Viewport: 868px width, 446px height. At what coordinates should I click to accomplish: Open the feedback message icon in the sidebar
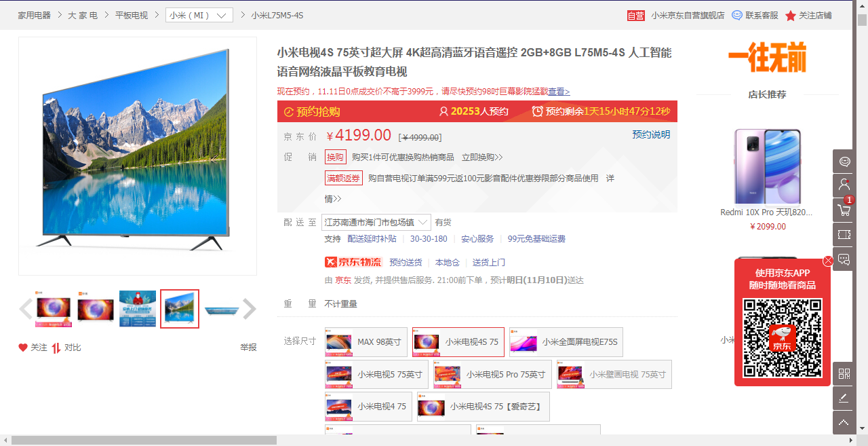tap(844, 259)
